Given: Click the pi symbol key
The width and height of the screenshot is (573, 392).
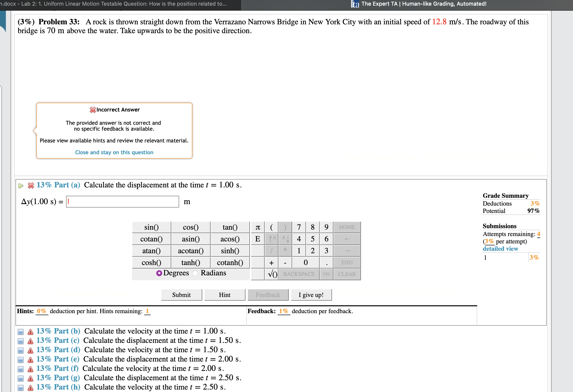Looking at the screenshot, I should [258, 227].
